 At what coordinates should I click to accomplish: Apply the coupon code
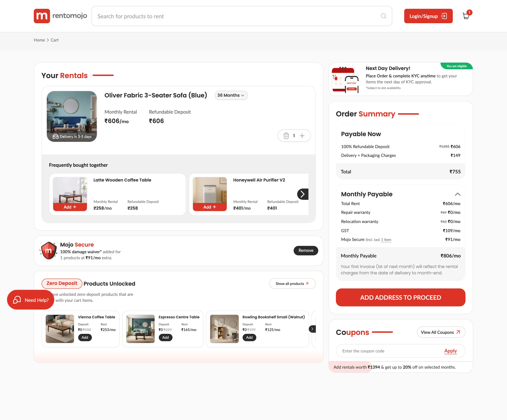450,351
